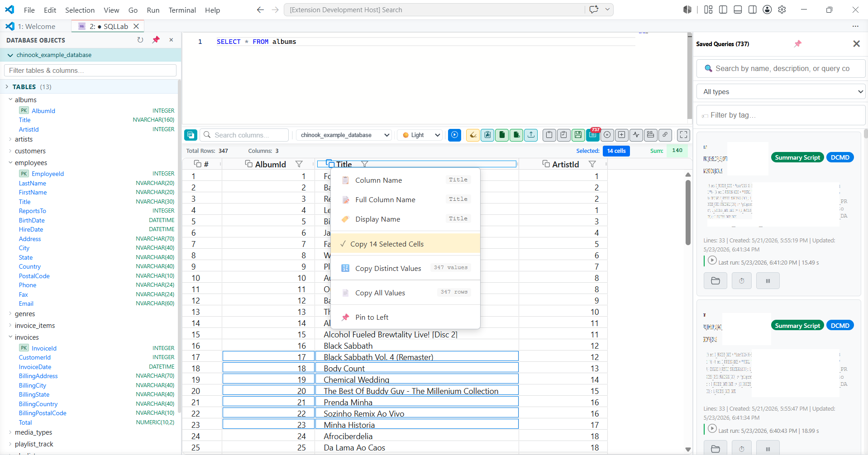Focus Search columns input field
The width and height of the screenshot is (868, 455).
click(x=244, y=135)
